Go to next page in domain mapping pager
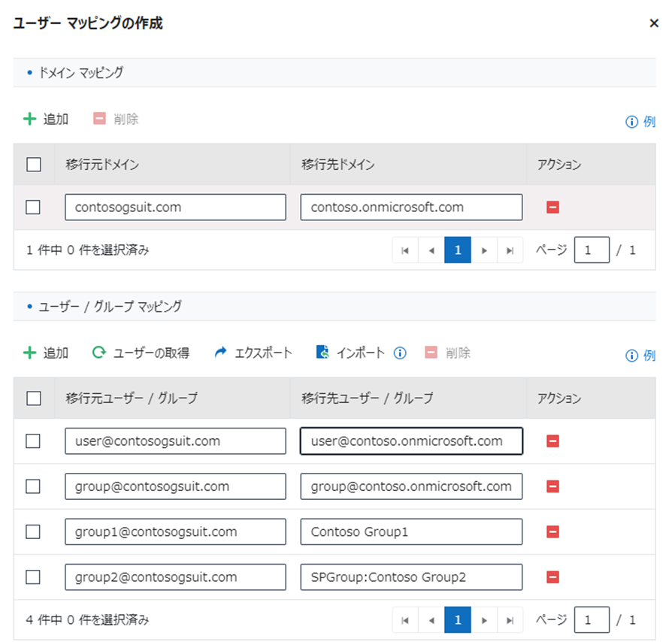The width and height of the screenshot is (672, 642). (484, 250)
